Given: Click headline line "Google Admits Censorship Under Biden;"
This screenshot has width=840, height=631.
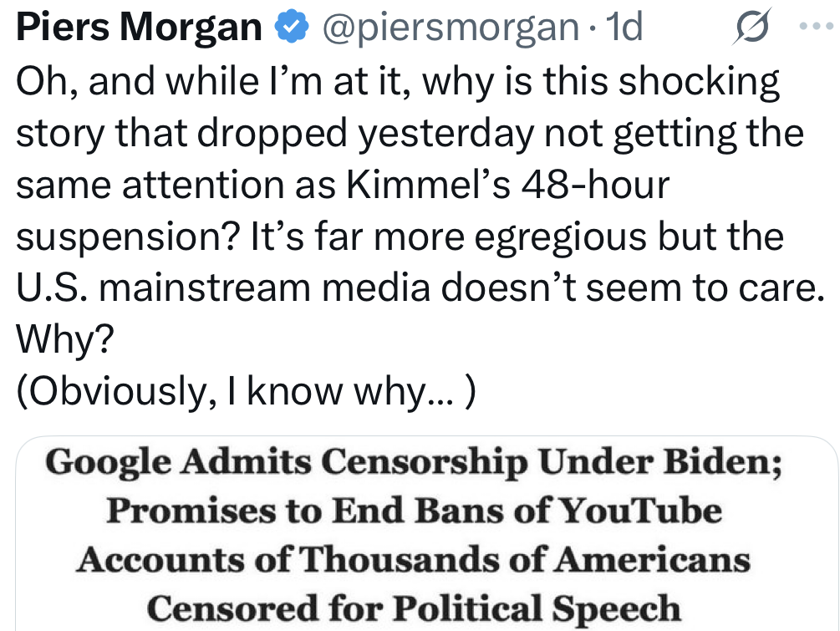Looking at the screenshot, I should pyautogui.click(x=414, y=462).
